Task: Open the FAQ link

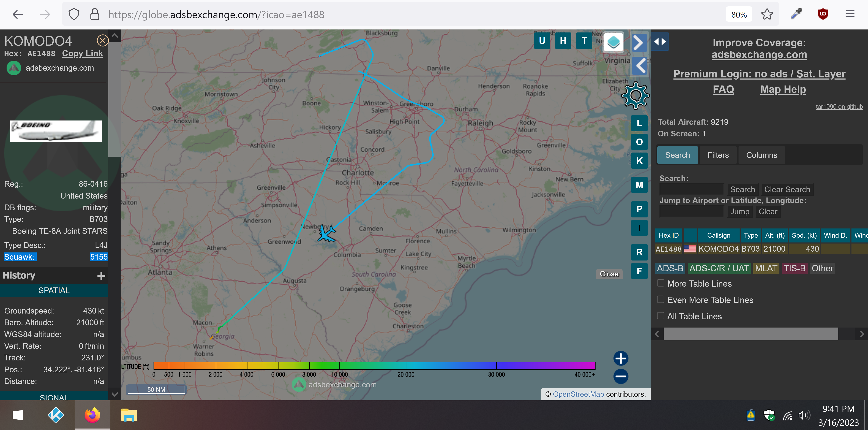Action: pyautogui.click(x=723, y=89)
